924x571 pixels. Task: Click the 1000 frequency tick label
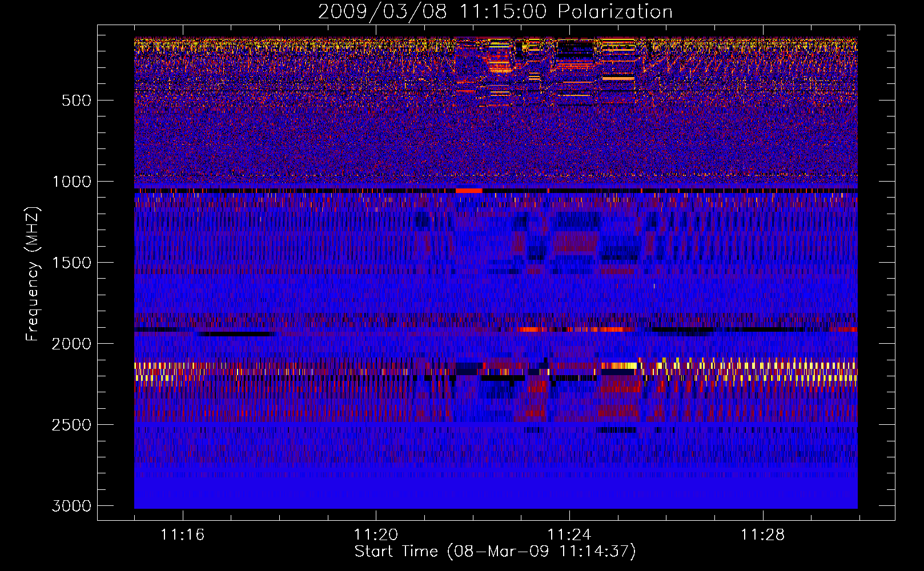click(x=72, y=182)
